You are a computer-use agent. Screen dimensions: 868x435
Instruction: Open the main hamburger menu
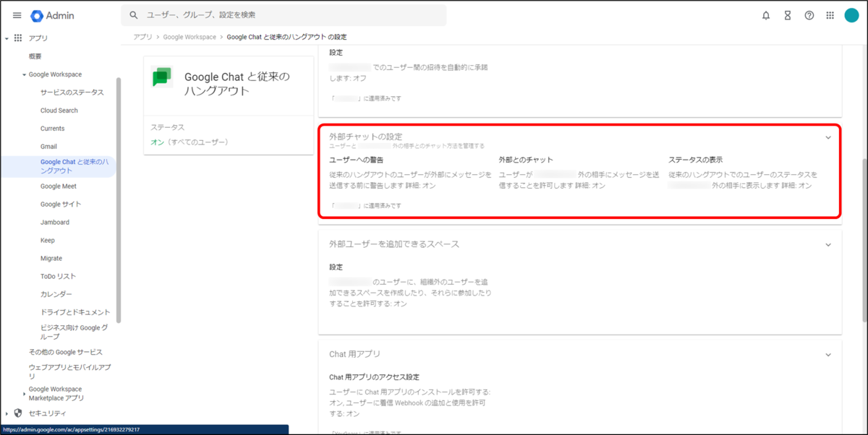17,15
